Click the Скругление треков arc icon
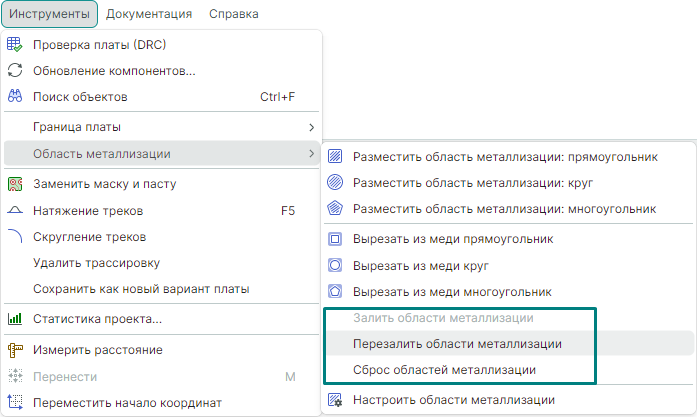 point(15,237)
